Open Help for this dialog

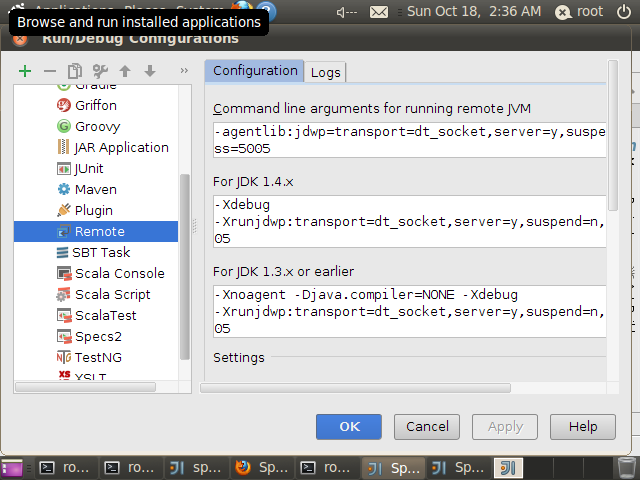[x=583, y=427]
